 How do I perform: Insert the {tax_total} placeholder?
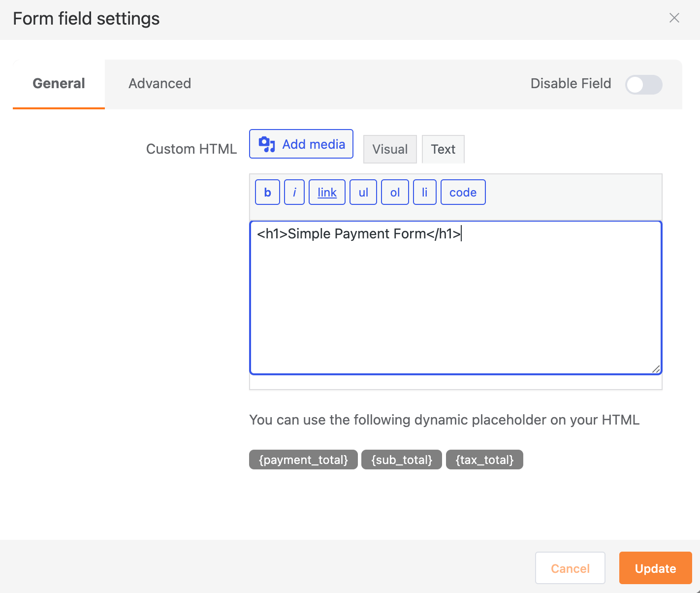coord(484,459)
